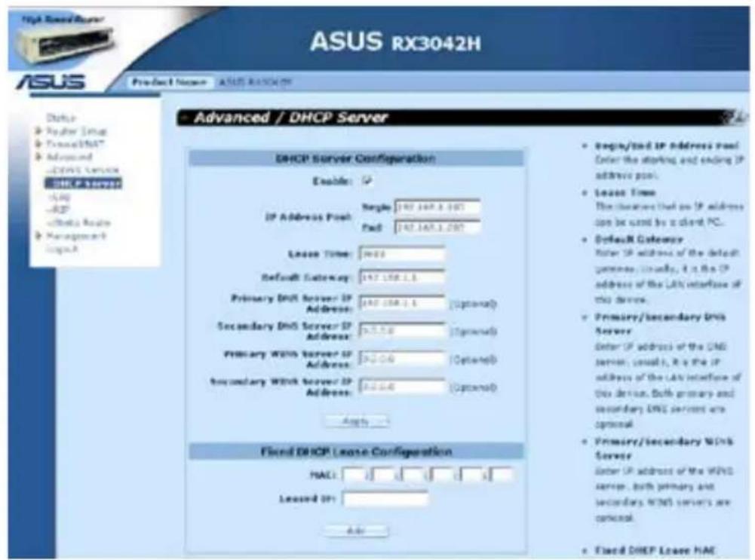Click Primary/Secondary WINS Server help heading
Viewport: 755px width, 560px height.
pos(664,448)
